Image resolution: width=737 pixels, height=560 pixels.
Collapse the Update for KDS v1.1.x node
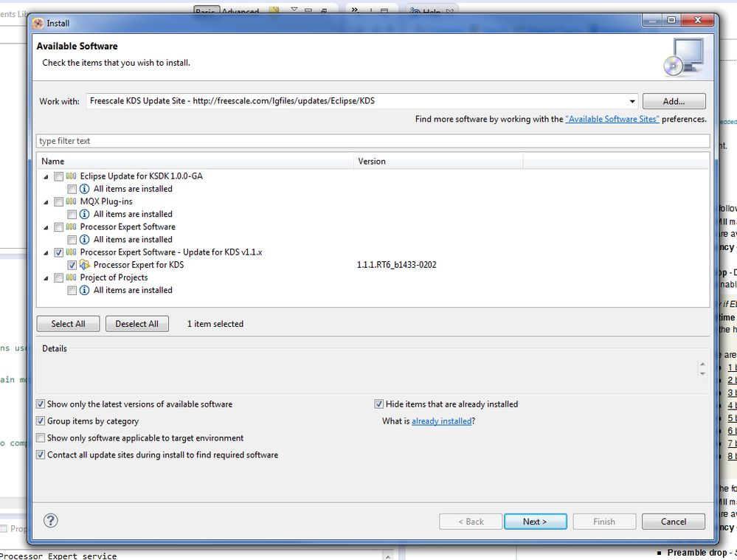point(46,253)
